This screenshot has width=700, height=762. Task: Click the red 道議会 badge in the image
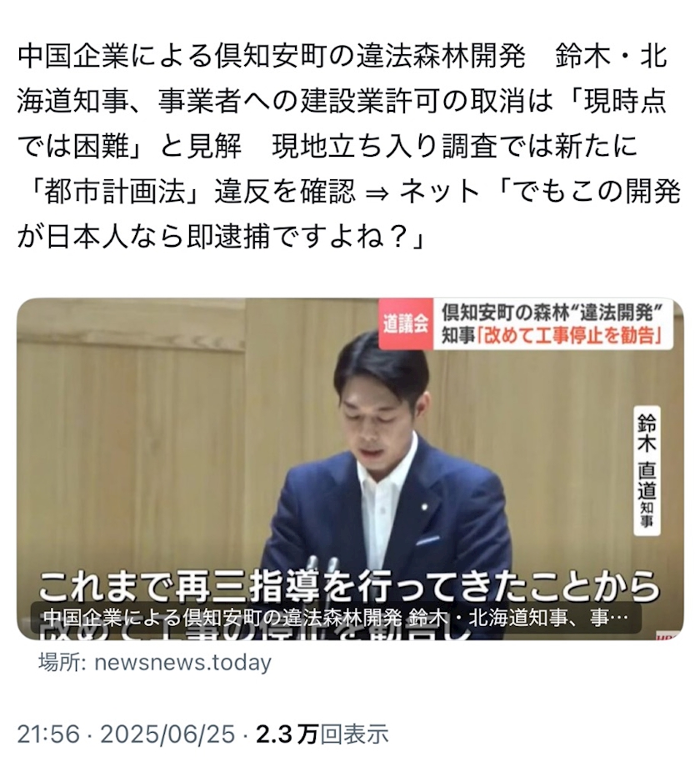[x=406, y=324]
